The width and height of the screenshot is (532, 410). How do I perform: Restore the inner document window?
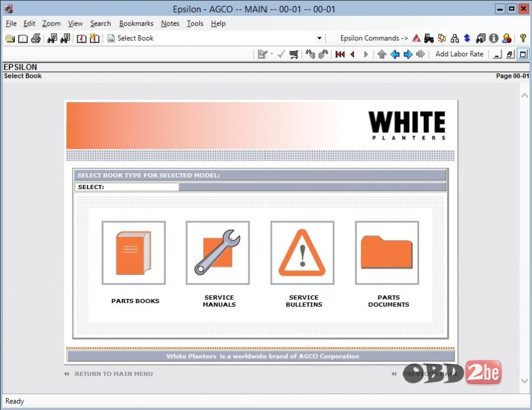click(x=510, y=54)
